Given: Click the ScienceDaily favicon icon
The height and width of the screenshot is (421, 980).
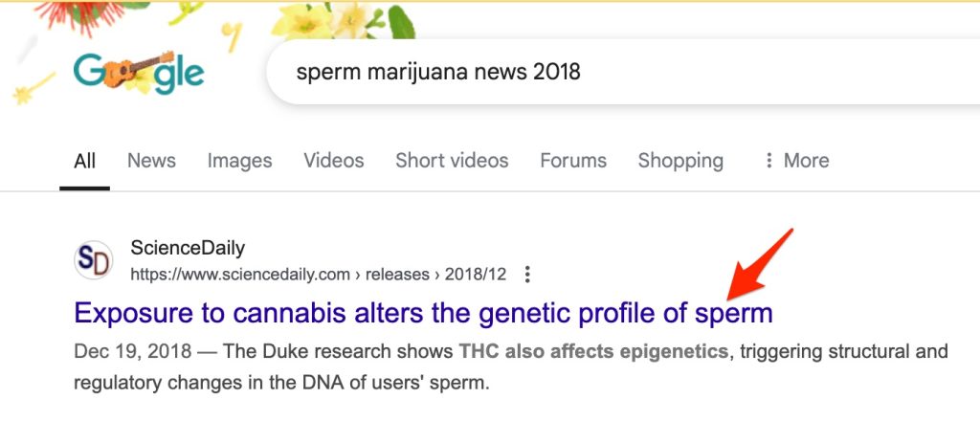Looking at the screenshot, I should coord(95,261).
